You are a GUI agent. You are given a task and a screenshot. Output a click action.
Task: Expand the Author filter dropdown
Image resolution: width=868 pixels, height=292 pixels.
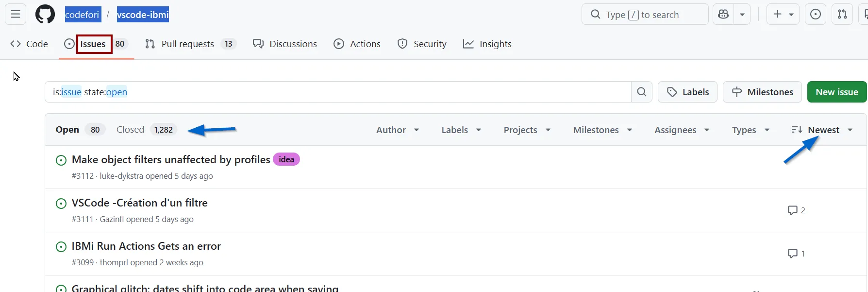[x=397, y=130]
